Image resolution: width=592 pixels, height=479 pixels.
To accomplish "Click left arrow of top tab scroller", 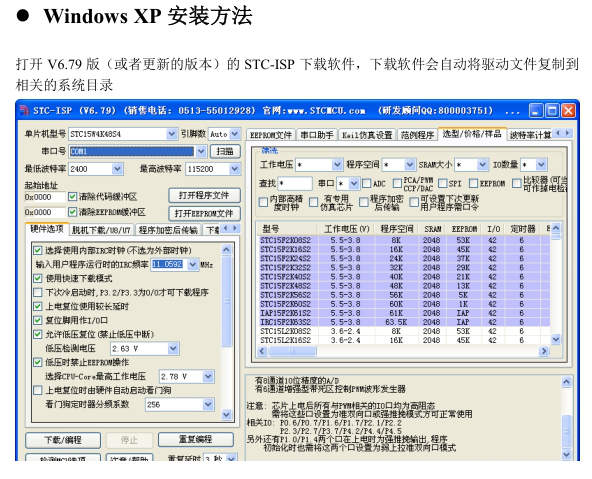I will 558,133.
